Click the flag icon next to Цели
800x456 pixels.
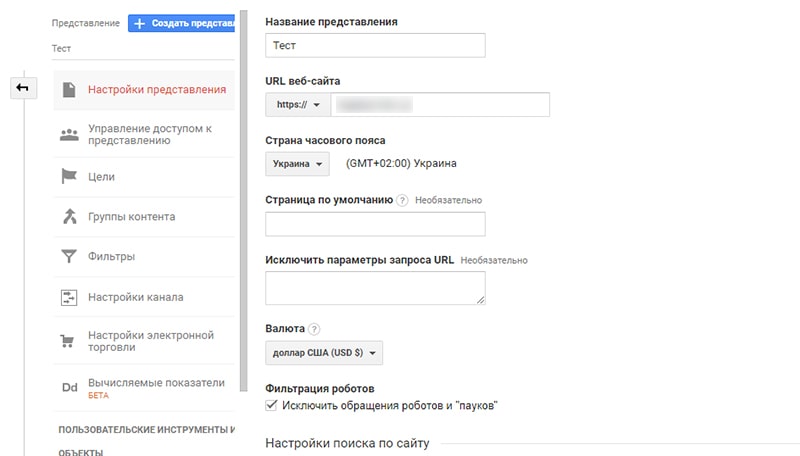[x=69, y=176]
